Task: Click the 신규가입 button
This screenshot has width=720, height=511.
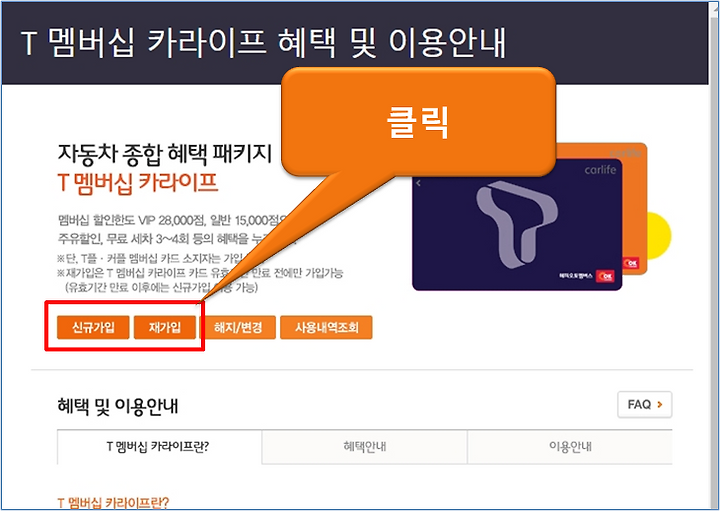Action: point(93,327)
